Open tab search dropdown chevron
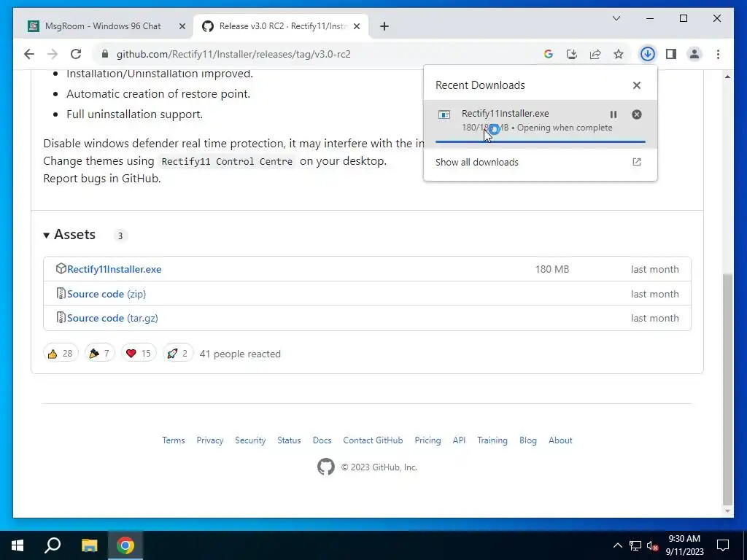Image resolution: width=747 pixels, height=560 pixels. [x=616, y=18]
